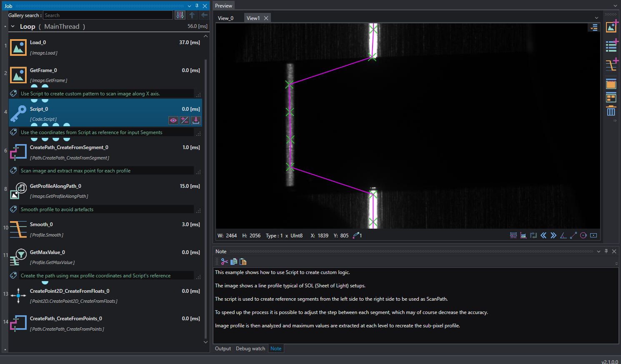Select the line segment measure tool
This screenshot has width=621, height=364.
click(x=573, y=235)
